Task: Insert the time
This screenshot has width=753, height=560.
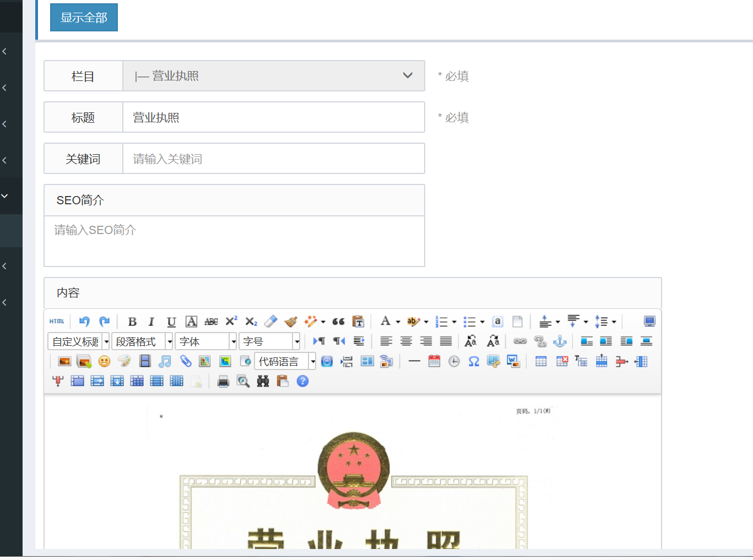Action: click(454, 361)
